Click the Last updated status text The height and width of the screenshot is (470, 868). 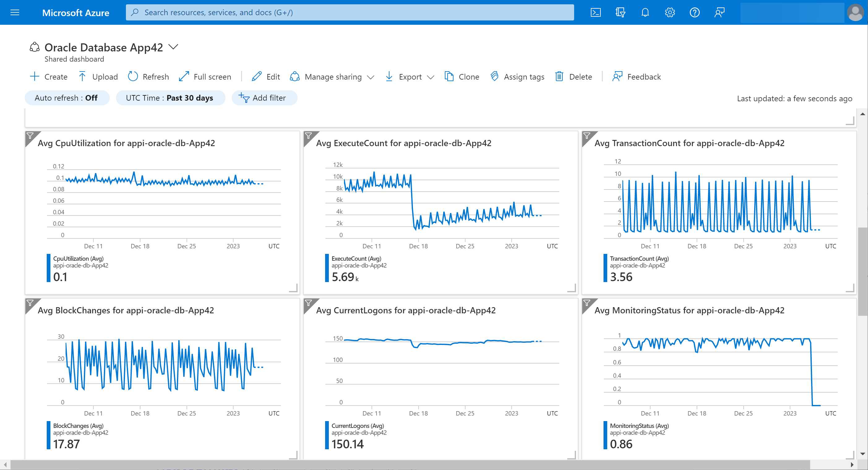(x=795, y=98)
